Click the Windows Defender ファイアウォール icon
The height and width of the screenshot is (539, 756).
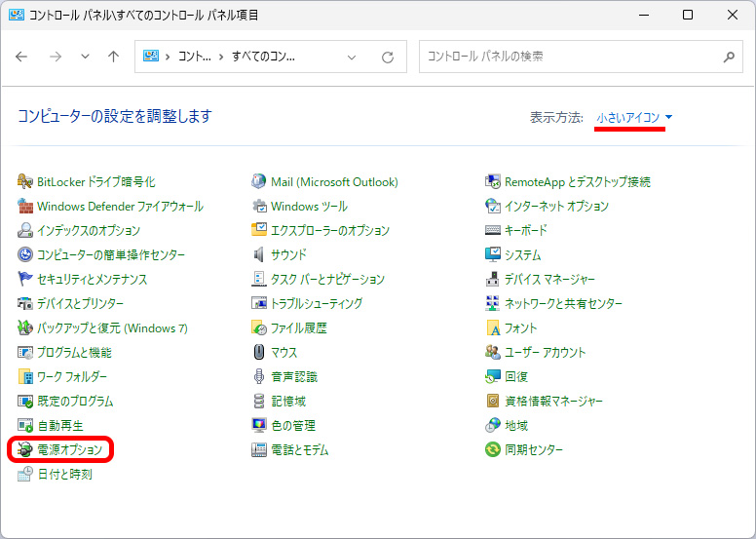click(x=25, y=207)
